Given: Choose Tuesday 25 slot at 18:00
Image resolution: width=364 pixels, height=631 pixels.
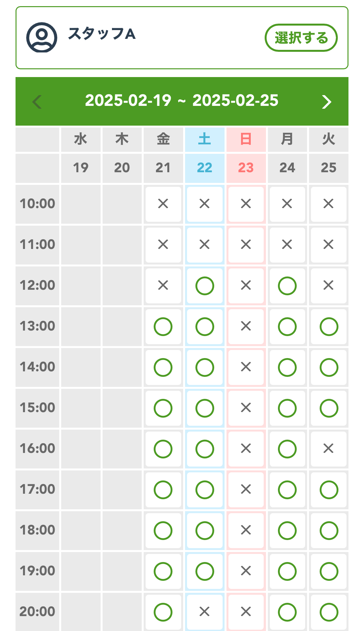Looking at the screenshot, I should (x=329, y=530).
